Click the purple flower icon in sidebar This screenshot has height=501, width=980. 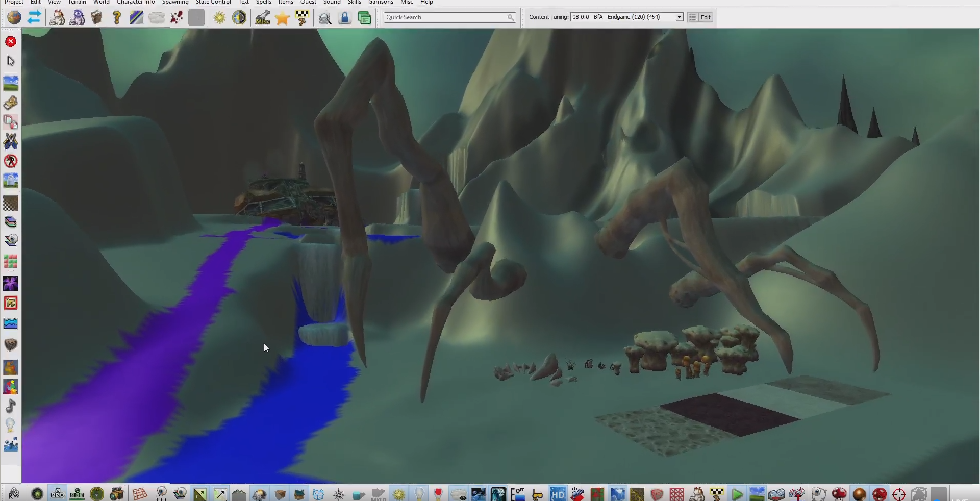(11, 283)
